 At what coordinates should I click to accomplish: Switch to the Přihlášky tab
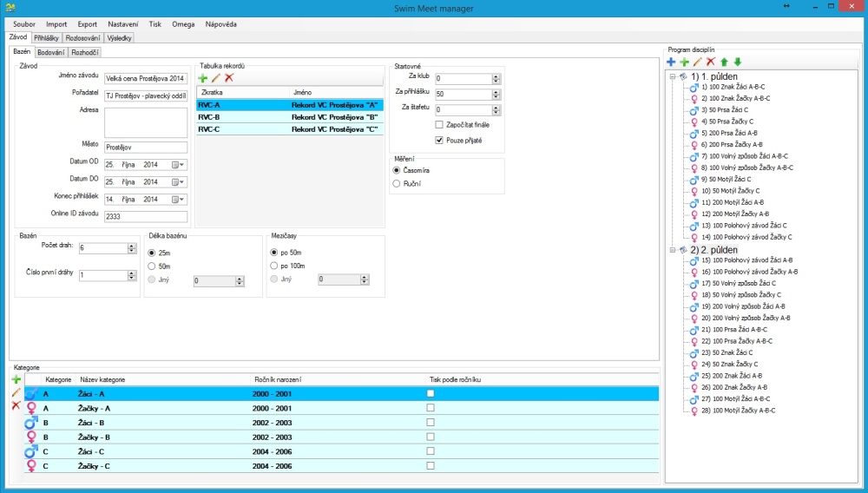click(46, 38)
